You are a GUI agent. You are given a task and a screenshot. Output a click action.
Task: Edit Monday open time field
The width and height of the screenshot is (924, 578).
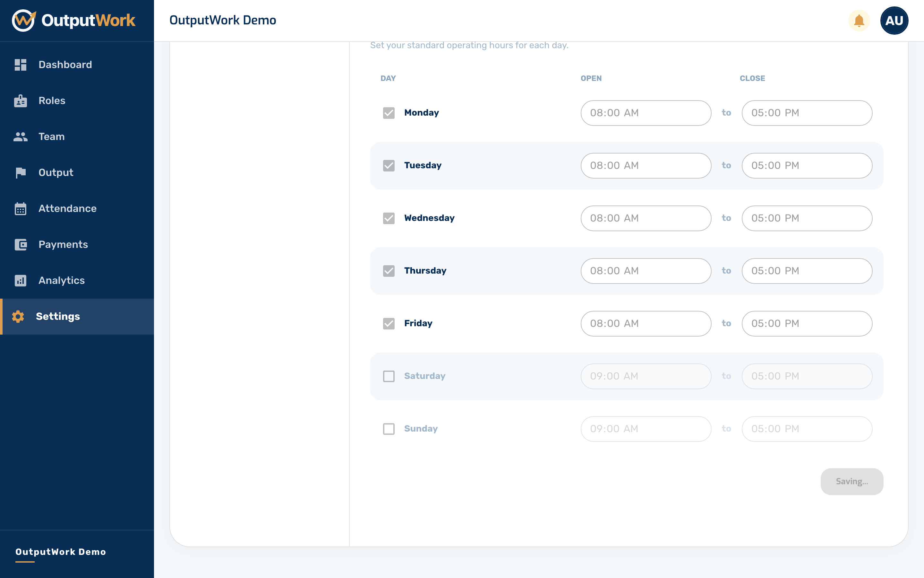pos(646,113)
